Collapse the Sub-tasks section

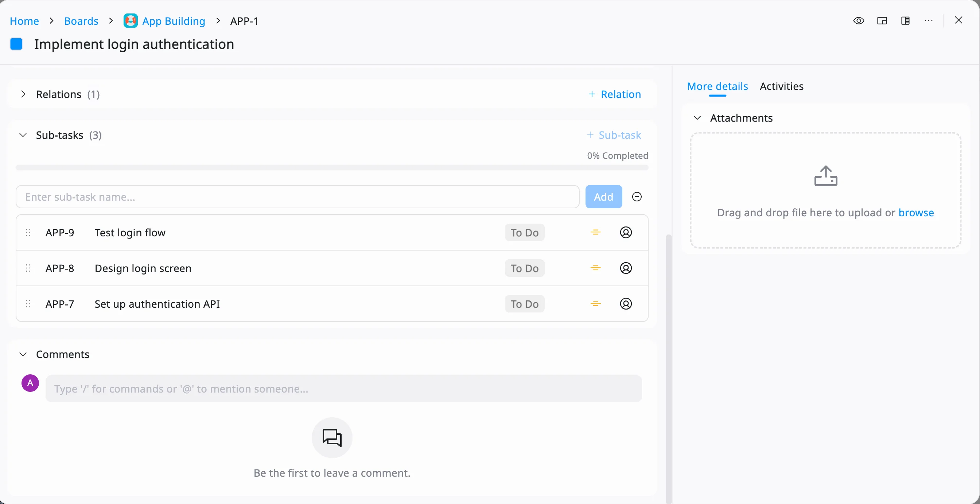[23, 135]
